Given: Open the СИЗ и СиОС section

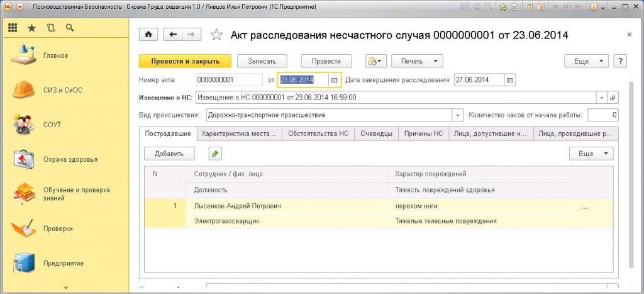Looking at the screenshot, I should coord(63,90).
